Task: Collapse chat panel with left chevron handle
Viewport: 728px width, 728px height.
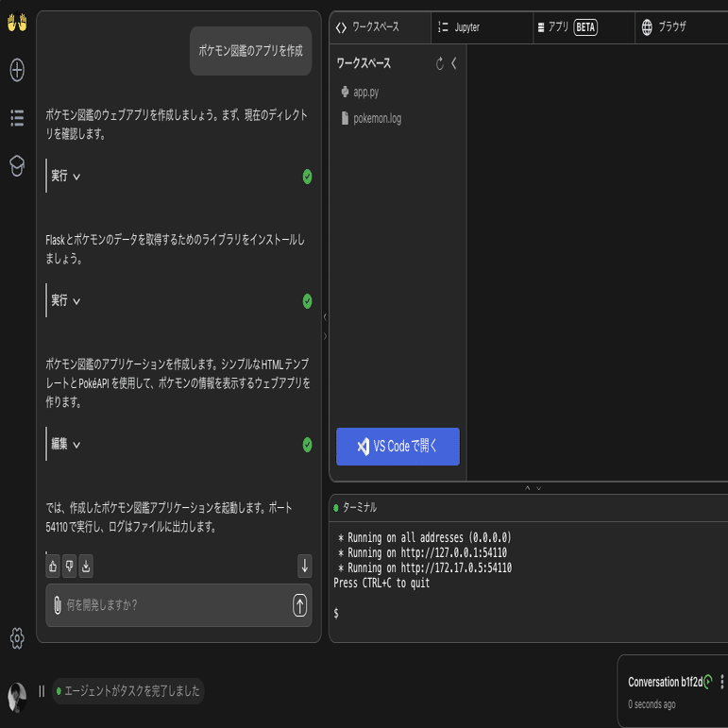Action: (x=325, y=317)
